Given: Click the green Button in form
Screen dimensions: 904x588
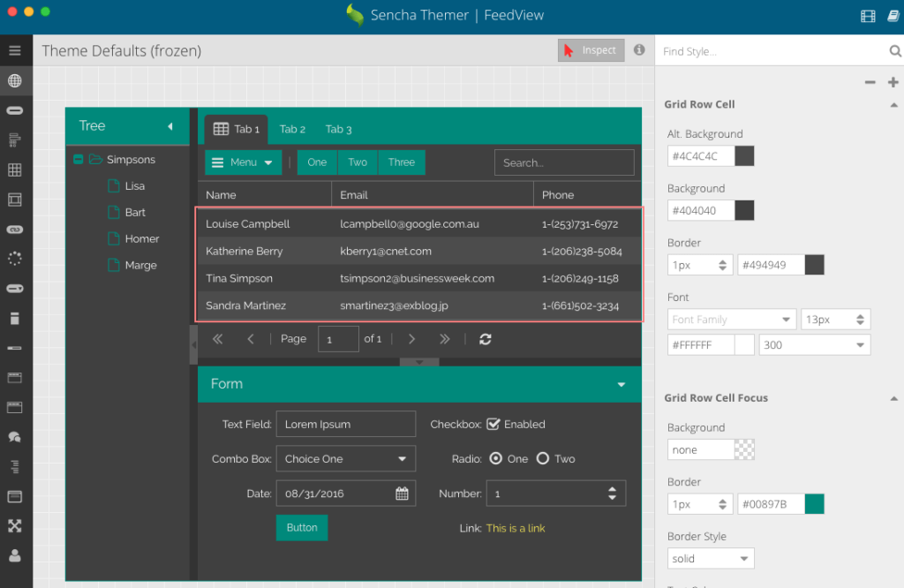Looking at the screenshot, I should pos(302,527).
